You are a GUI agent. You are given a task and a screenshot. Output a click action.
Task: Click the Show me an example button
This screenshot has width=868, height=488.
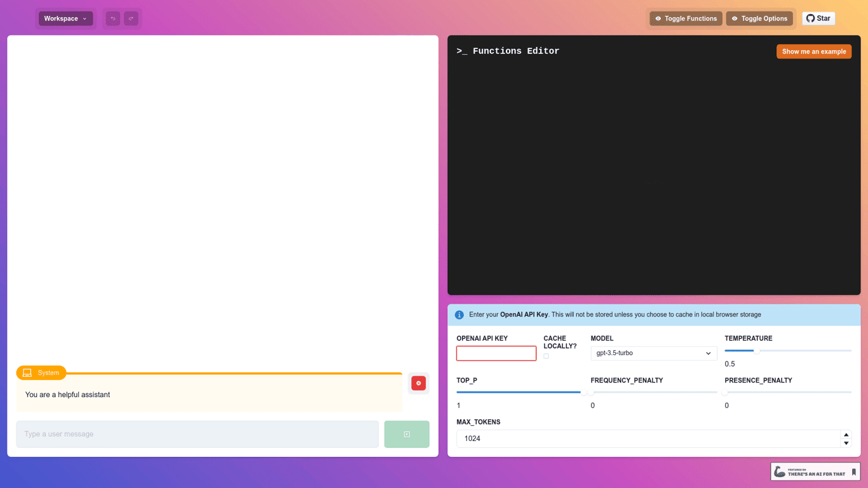pyautogui.click(x=813, y=51)
